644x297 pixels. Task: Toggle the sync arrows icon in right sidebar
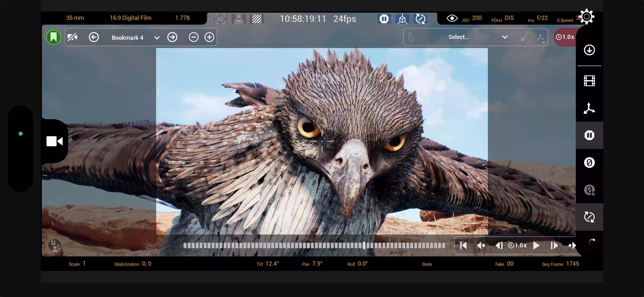pyautogui.click(x=589, y=217)
